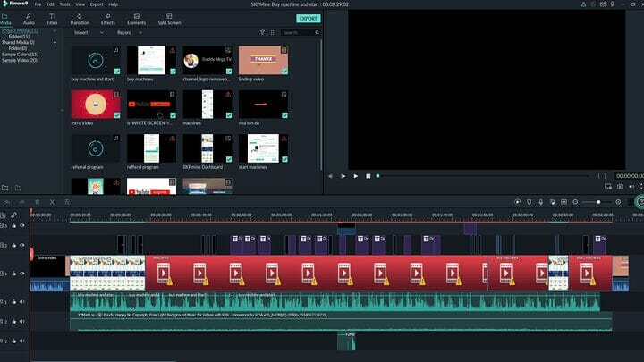Screen dimensions: 644x362
Task: Click the media filter funnel icon
Action: tap(262, 32)
